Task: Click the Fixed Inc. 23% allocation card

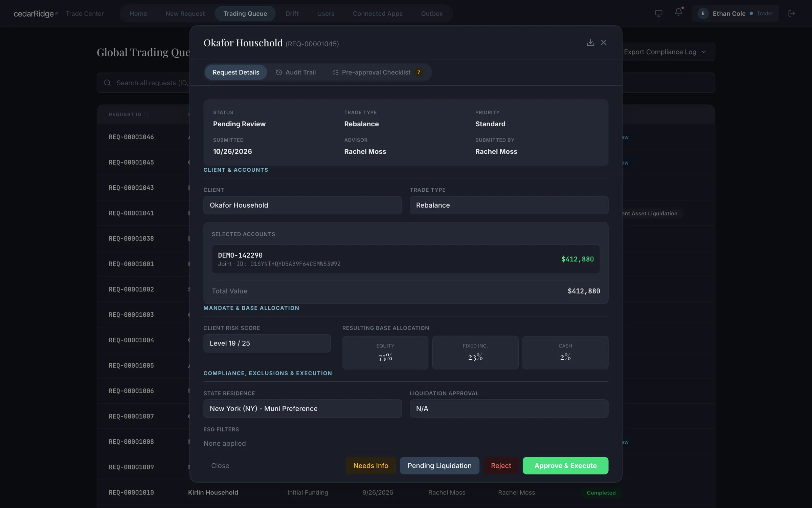Action: point(475,352)
